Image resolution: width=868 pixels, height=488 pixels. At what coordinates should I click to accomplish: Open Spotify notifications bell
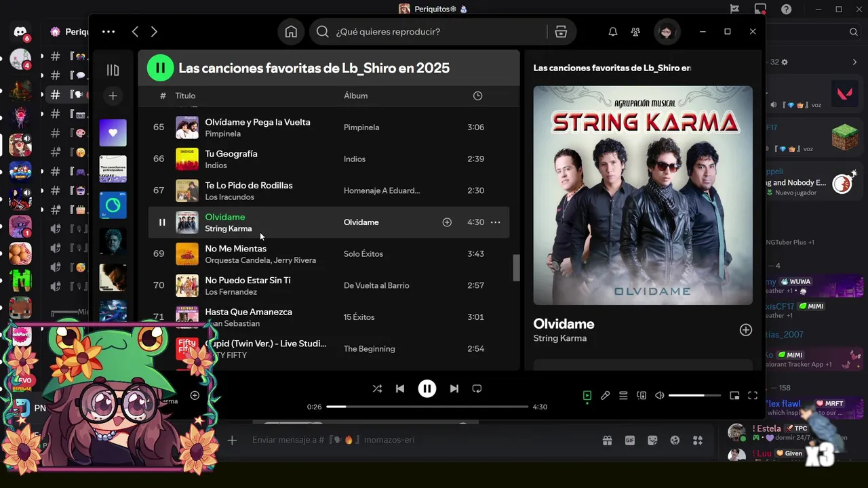click(x=613, y=32)
